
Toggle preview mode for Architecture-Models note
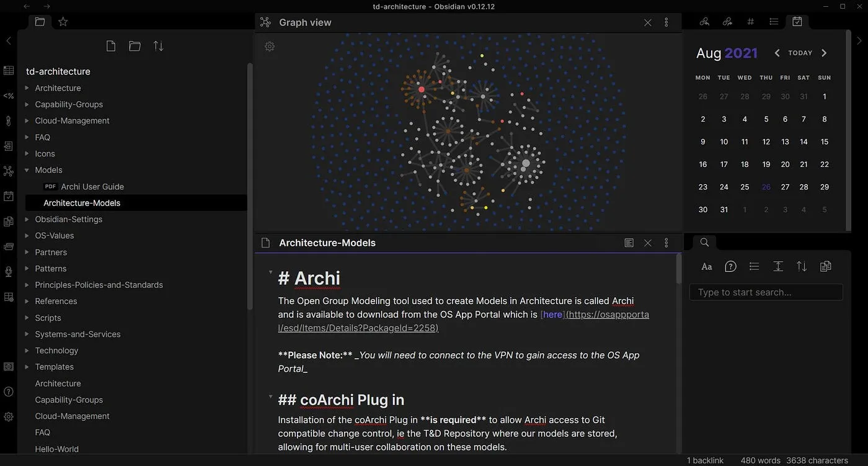coord(629,243)
